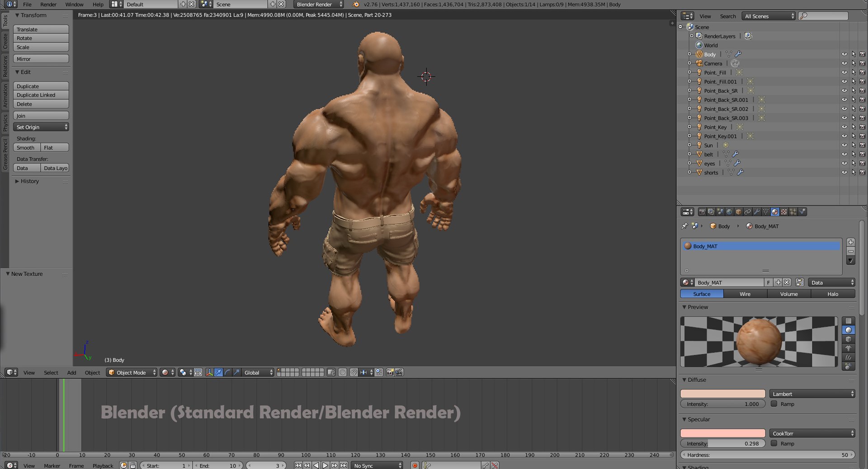This screenshot has width=868, height=469.
Task: Open the Render Layers properties tab
Action: (x=711, y=212)
